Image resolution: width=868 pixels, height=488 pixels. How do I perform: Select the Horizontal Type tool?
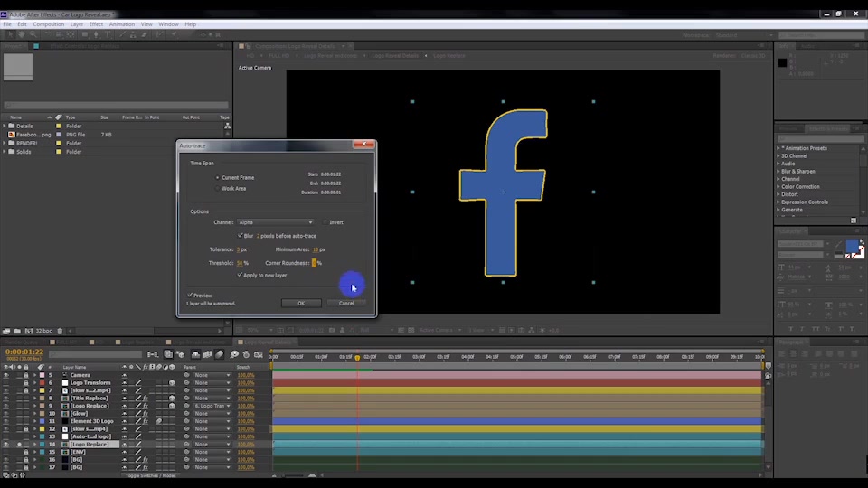pyautogui.click(x=108, y=34)
